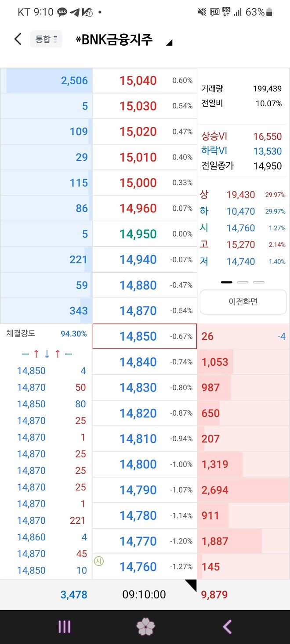Tap the flower Home button at the bottom
The width and height of the screenshot is (290, 644).
145,627
